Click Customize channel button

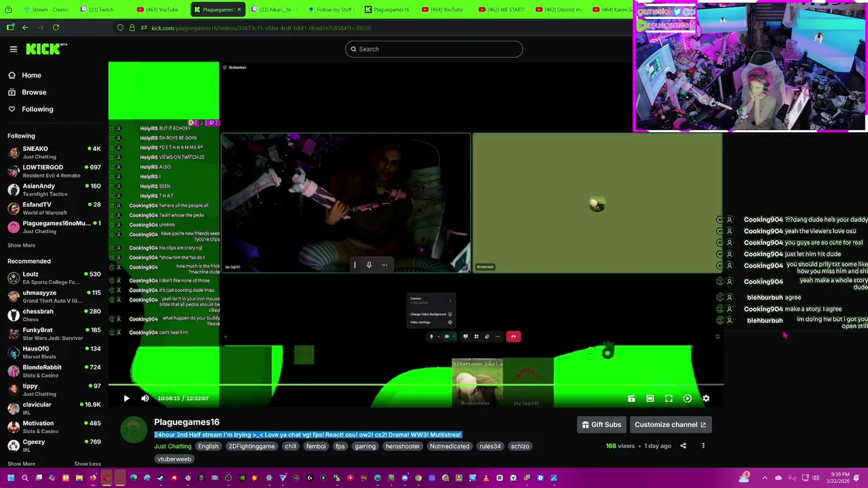tap(670, 425)
